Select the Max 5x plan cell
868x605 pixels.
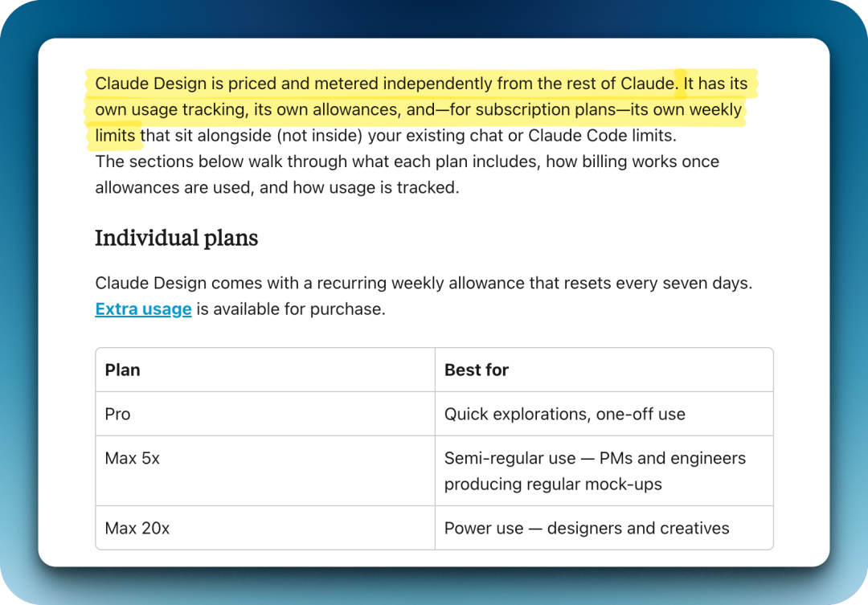[x=132, y=458]
